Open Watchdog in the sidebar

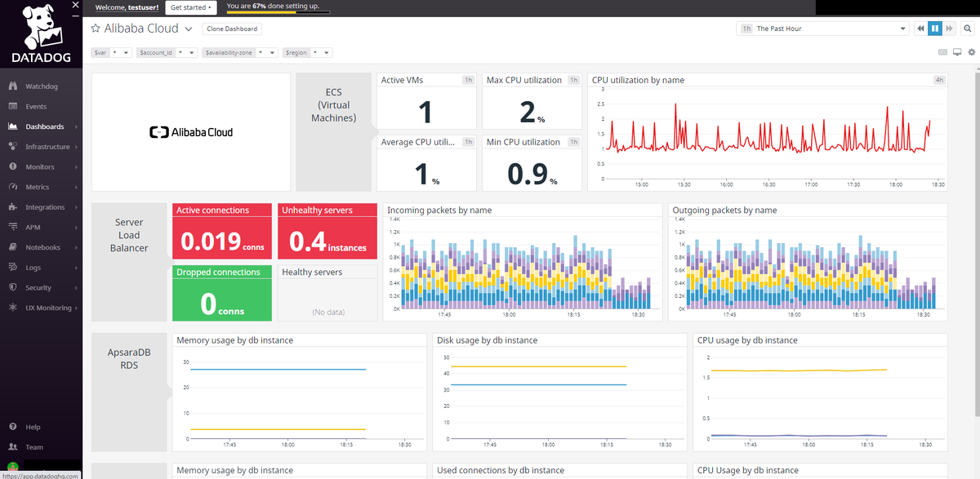click(41, 86)
